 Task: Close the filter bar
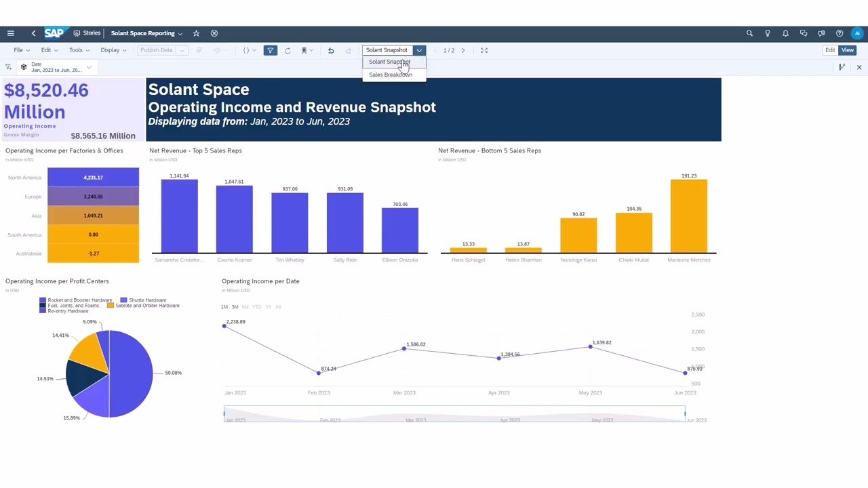pos(859,67)
